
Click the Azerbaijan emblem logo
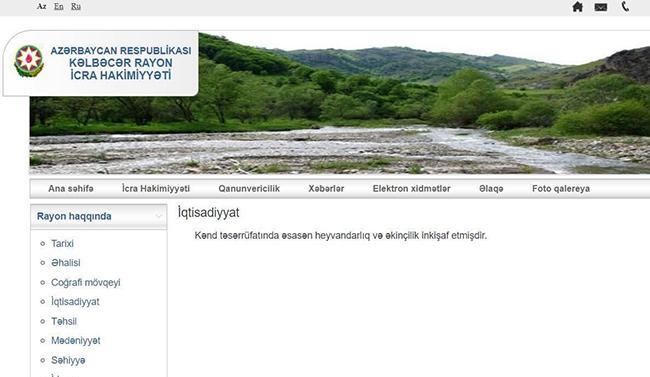(x=29, y=61)
